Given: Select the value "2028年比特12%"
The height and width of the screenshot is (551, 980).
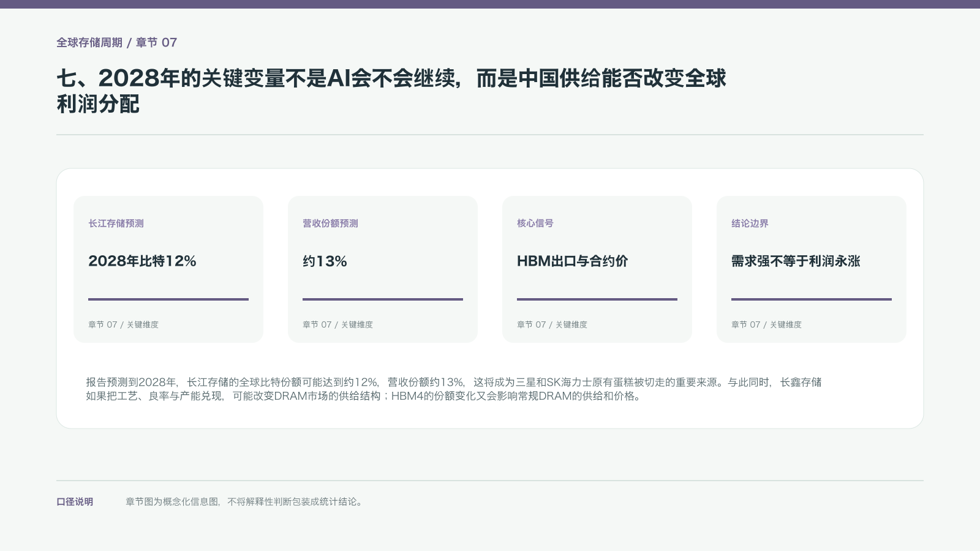Looking at the screenshot, I should click(x=142, y=261).
